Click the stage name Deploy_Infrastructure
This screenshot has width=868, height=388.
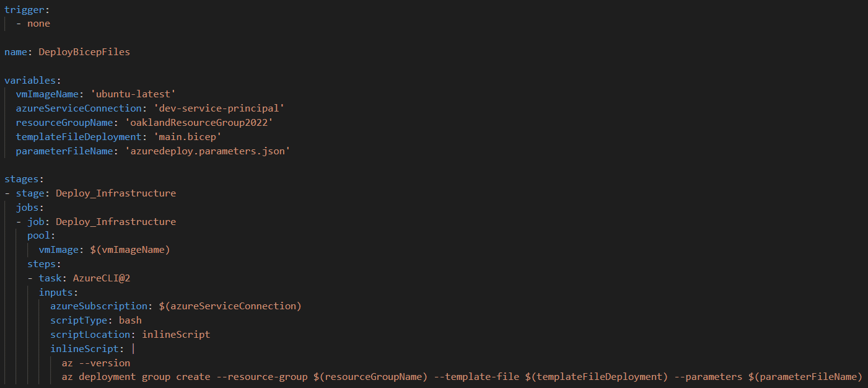(116, 193)
